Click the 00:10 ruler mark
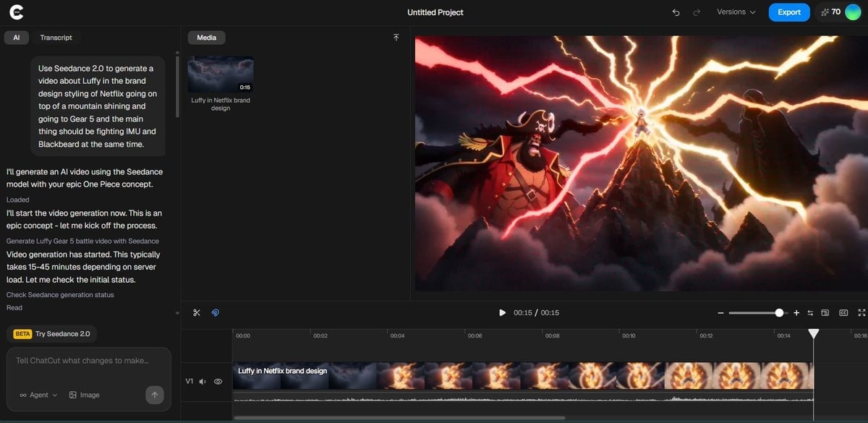Image resolution: width=868 pixels, height=423 pixels. coord(629,336)
